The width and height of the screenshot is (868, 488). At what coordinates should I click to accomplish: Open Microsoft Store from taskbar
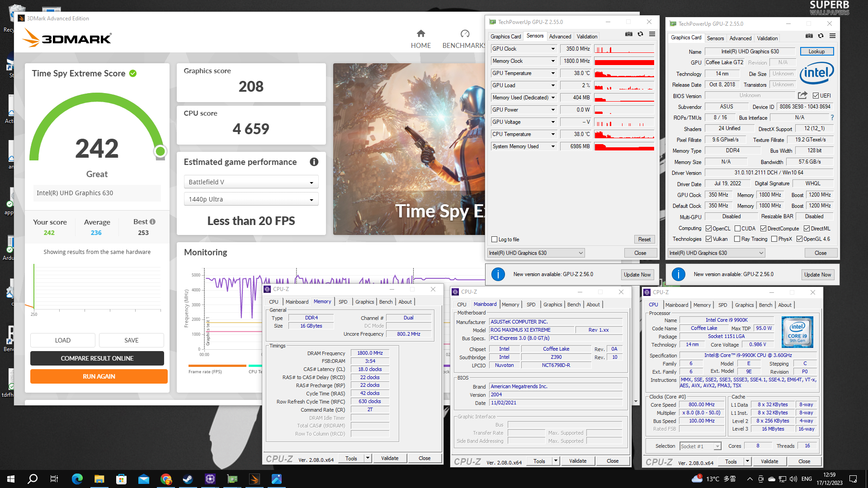[121, 479]
